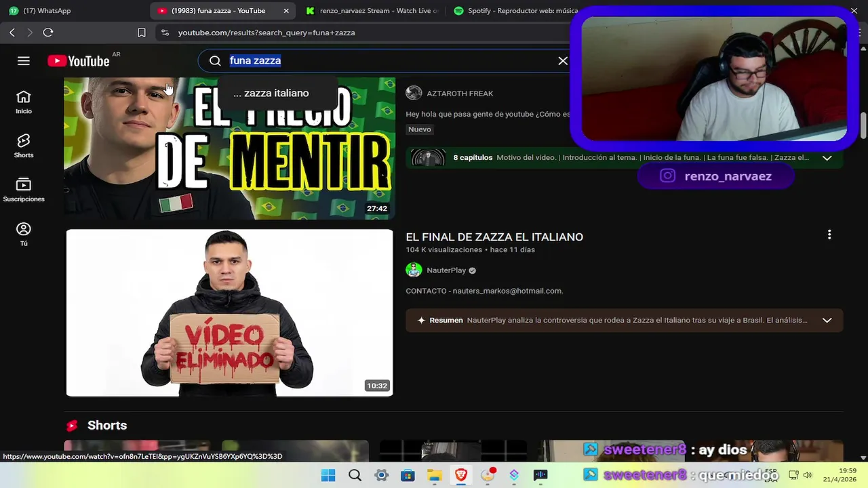Open Windows taskbar search
The image size is (868, 488).
pyautogui.click(x=355, y=475)
